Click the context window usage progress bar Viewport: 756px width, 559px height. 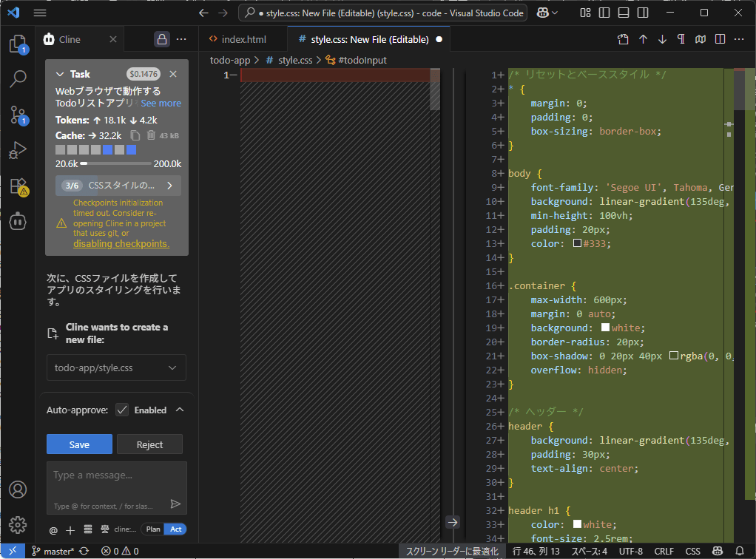115,163
